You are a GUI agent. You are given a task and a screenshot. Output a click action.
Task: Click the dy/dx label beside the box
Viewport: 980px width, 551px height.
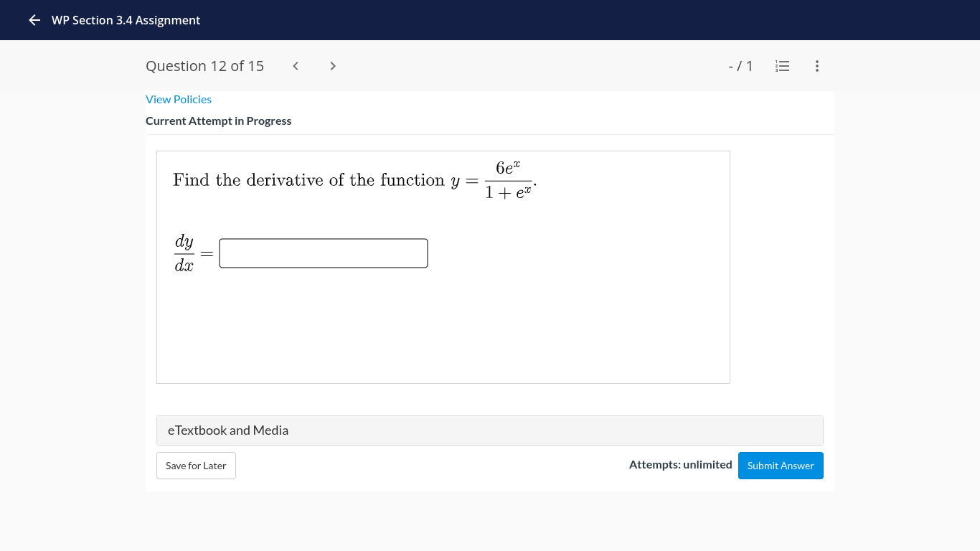[x=184, y=253]
